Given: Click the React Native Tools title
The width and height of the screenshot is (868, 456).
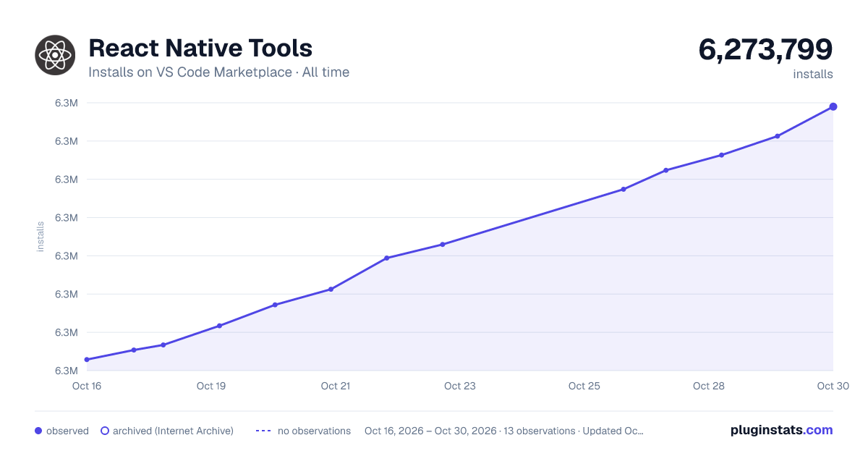Looking at the screenshot, I should (200, 48).
